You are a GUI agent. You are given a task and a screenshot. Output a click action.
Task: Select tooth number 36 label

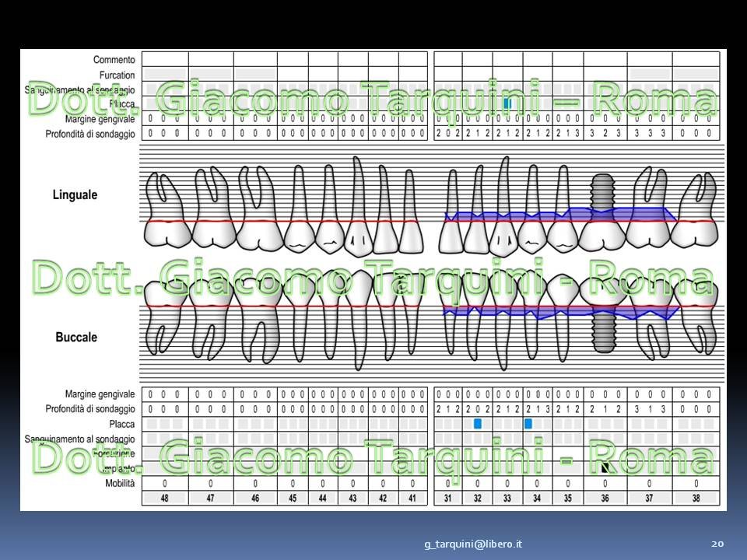[605, 498]
